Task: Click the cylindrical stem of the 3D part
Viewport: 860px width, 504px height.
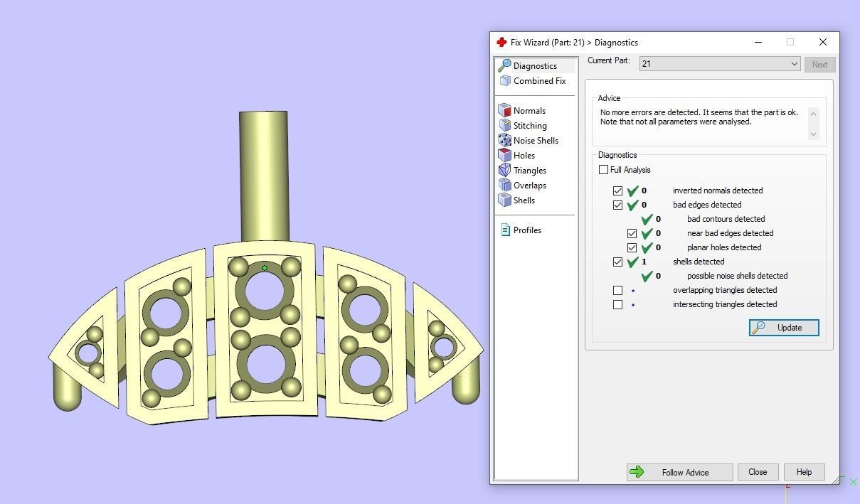Action: (x=263, y=176)
